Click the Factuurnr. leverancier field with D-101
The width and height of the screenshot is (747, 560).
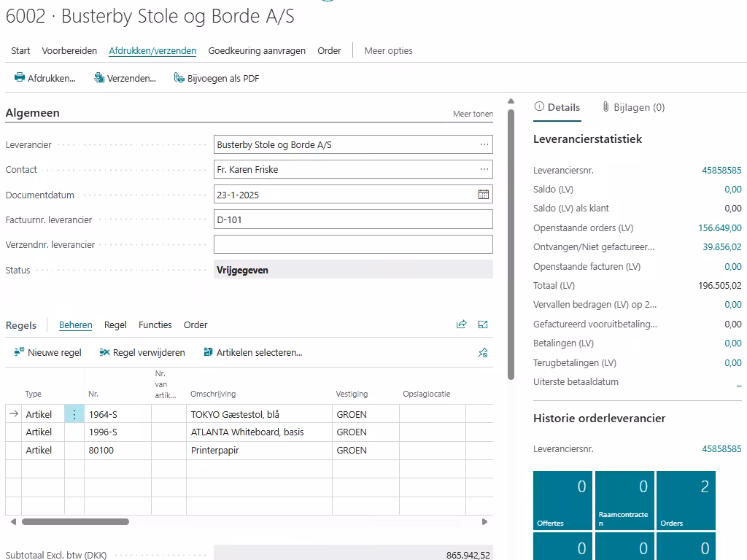click(353, 219)
